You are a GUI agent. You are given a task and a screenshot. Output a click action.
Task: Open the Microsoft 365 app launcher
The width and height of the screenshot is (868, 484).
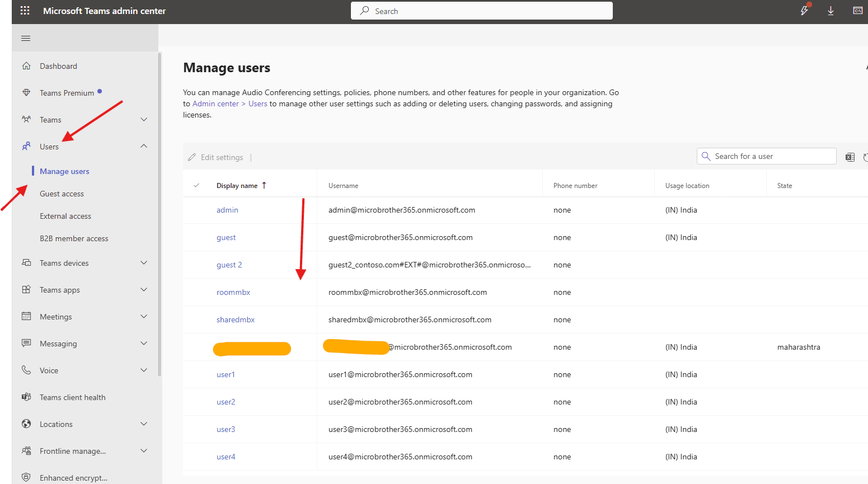(x=25, y=10)
